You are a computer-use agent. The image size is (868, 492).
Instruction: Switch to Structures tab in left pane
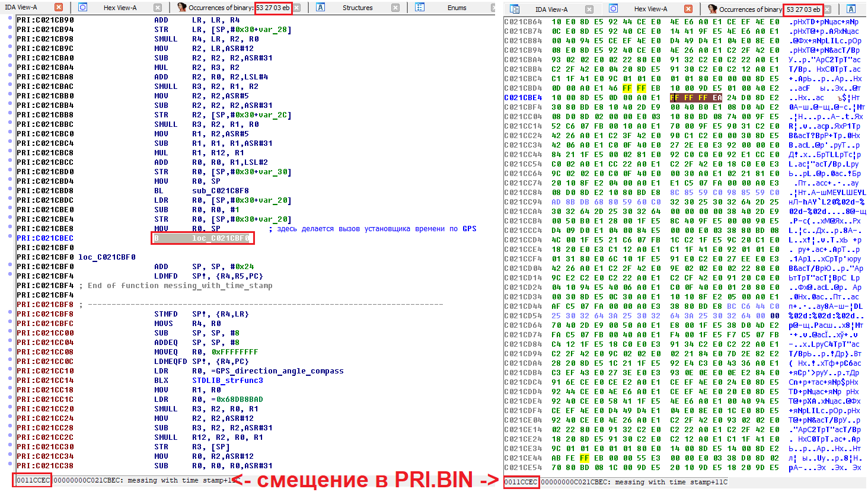tap(357, 8)
